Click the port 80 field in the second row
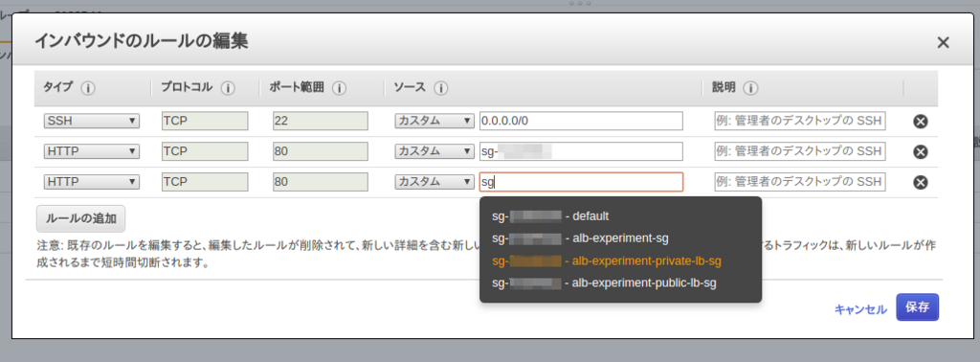This screenshot has height=362, width=980. pyautogui.click(x=321, y=151)
